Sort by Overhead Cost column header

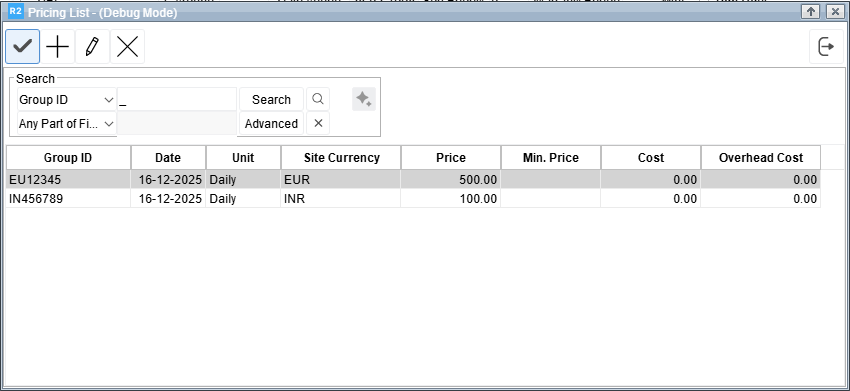click(761, 158)
